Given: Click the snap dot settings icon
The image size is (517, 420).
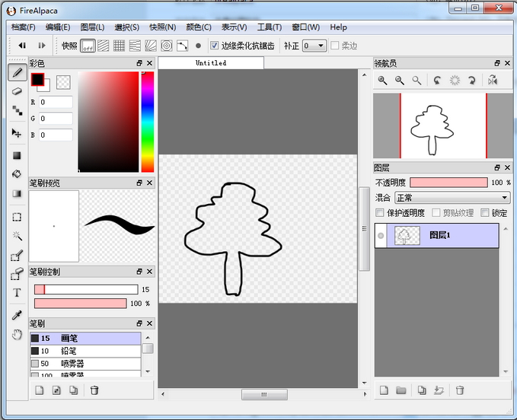Looking at the screenshot, I should click(x=198, y=46).
